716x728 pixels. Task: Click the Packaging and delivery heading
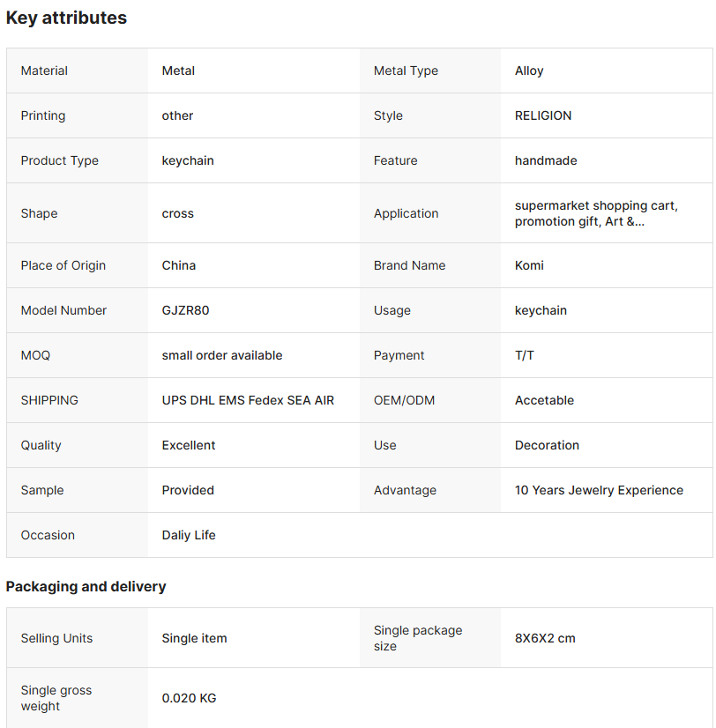coord(86,586)
